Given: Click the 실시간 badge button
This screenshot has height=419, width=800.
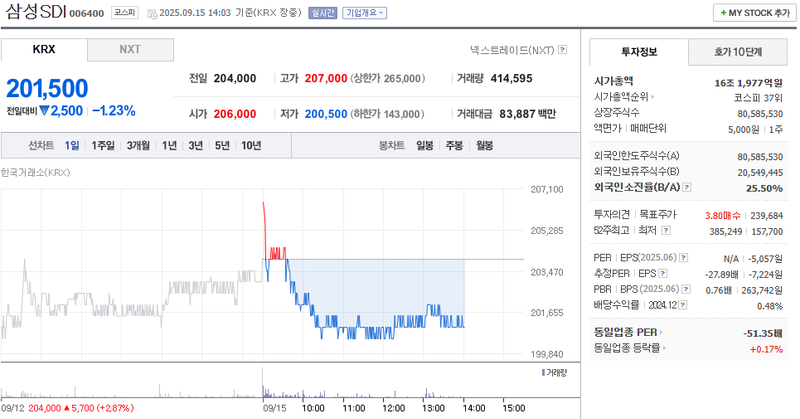Looking at the screenshot, I should pyautogui.click(x=322, y=13).
